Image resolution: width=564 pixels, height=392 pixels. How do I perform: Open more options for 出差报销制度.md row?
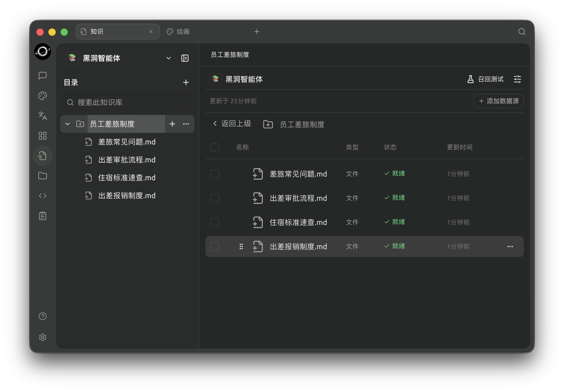pos(510,247)
